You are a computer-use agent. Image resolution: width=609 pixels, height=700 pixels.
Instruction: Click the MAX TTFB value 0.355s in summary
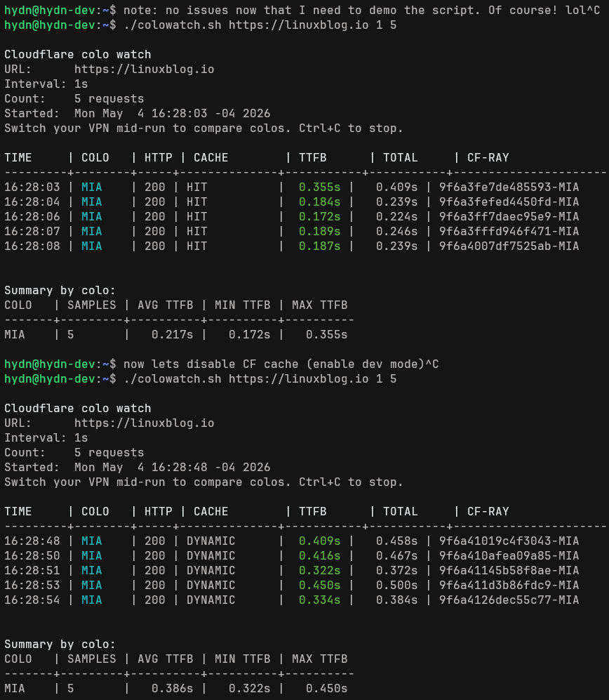click(326, 334)
